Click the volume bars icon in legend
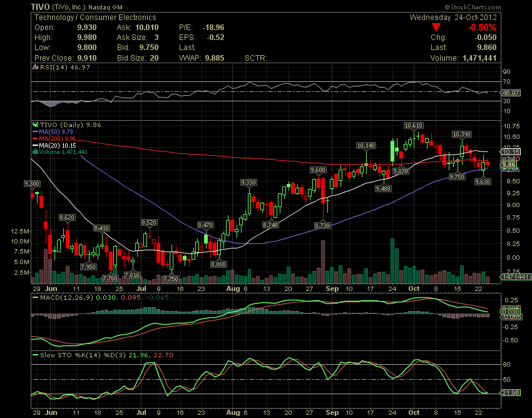Image resolution: width=532 pixels, height=418 pixels. 35,152
